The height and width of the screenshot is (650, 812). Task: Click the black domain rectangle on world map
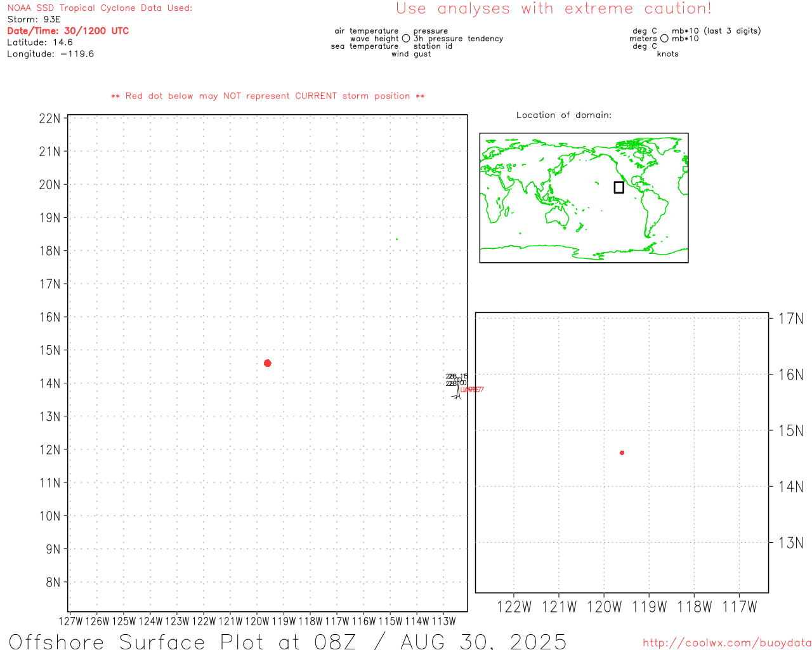click(x=619, y=187)
